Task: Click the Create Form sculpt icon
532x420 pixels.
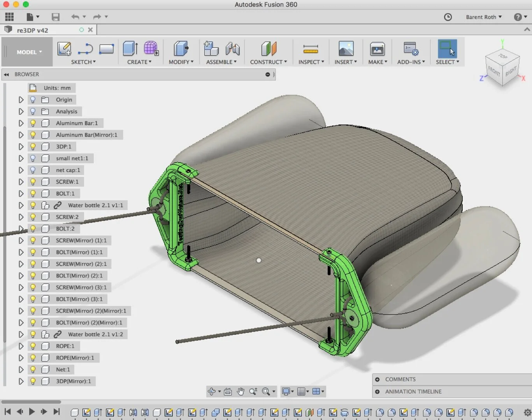Action: pyautogui.click(x=151, y=49)
